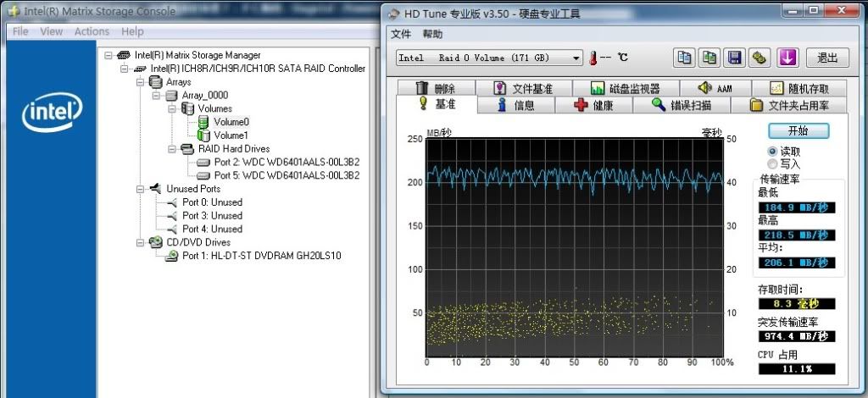The height and width of the screenshot is (398, 868).
Task: Open the File menu in Matrix Storage Console
Action: 20,31
